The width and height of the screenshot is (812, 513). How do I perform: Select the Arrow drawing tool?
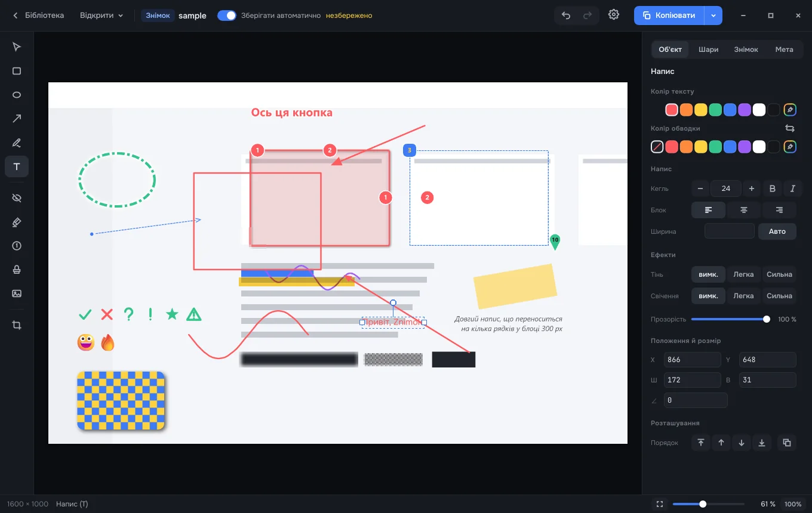[x=17, y=119]
